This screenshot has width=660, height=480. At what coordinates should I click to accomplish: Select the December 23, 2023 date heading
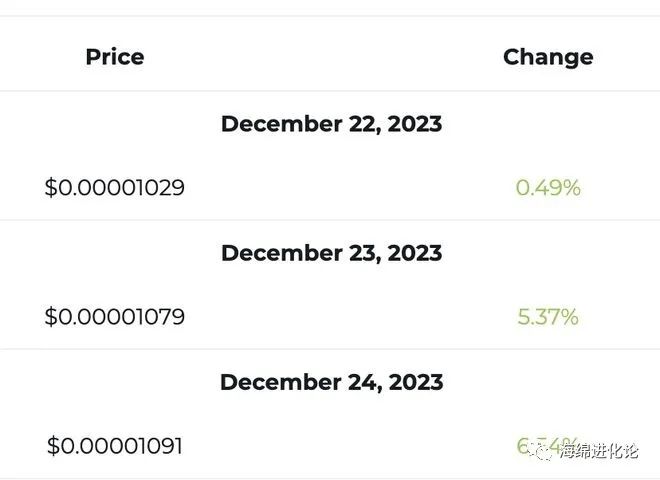(x=331, y=253)
